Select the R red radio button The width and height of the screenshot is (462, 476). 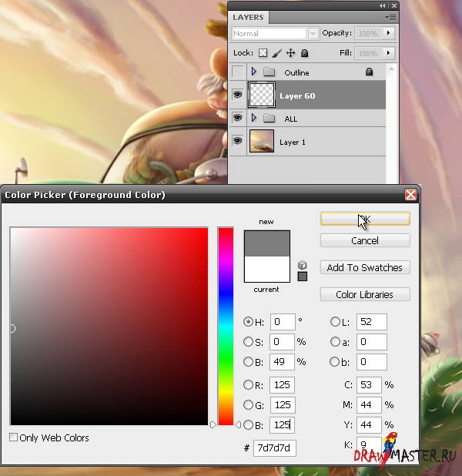click(248, 384)
